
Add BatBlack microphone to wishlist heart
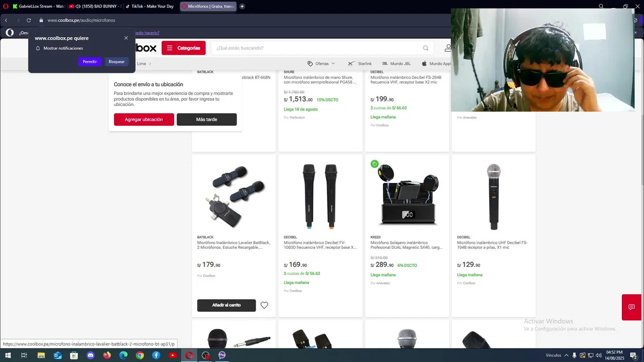tap(264, 305)
